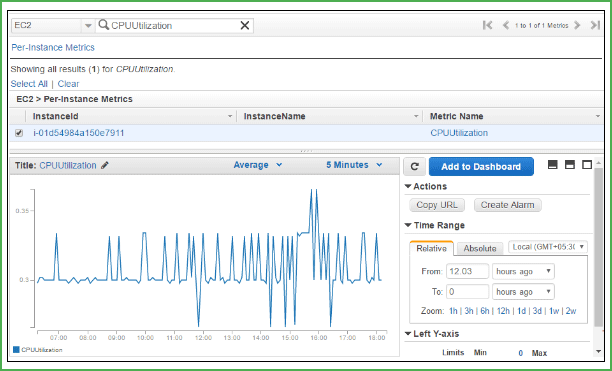Zoom graph to 1w
Viewport: 612px width, 371px height.
pyautogui.click(x=554, y=311)
